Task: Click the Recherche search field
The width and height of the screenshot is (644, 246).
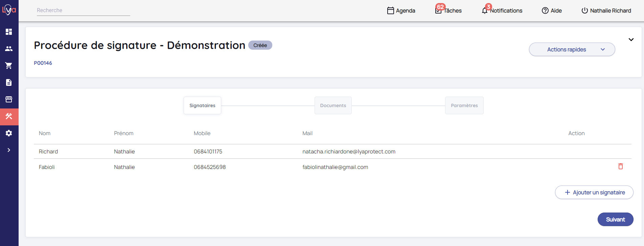Action: (x=83, y=10)
